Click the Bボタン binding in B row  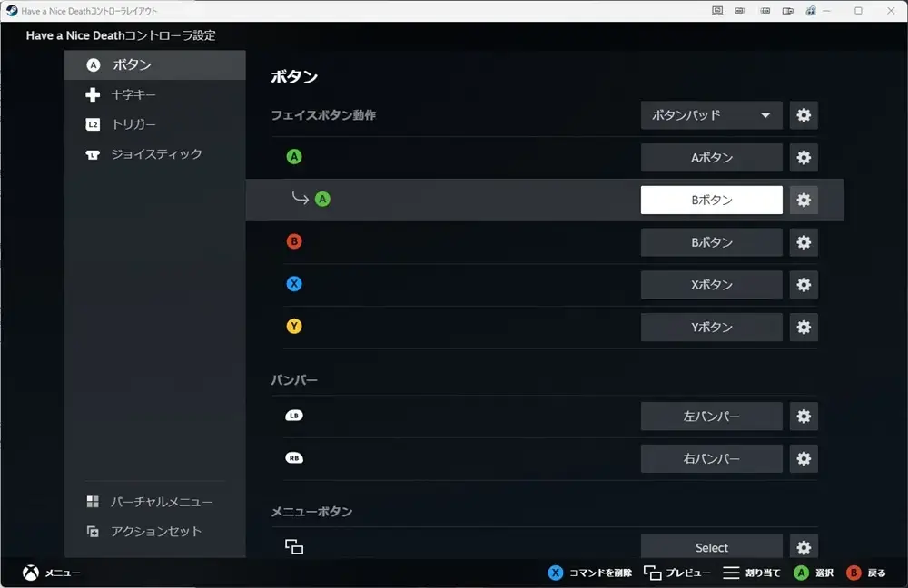(x=711, y=242)
